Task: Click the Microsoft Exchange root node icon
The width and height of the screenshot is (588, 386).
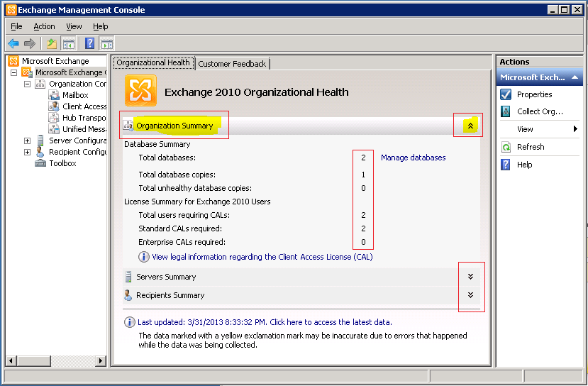Action: [13, 61]
